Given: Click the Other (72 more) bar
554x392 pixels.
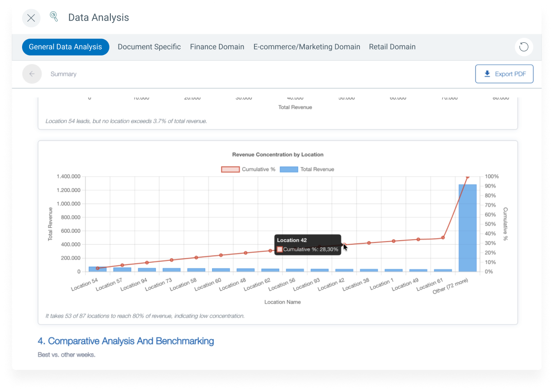Looking at the screenshot, I should 468,228.
